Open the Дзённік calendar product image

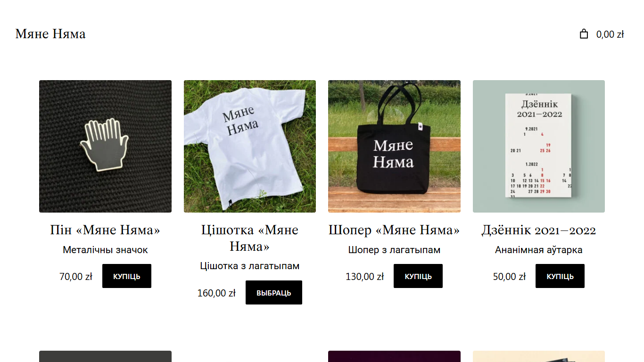pyautogui.click(x=539, y=146)
